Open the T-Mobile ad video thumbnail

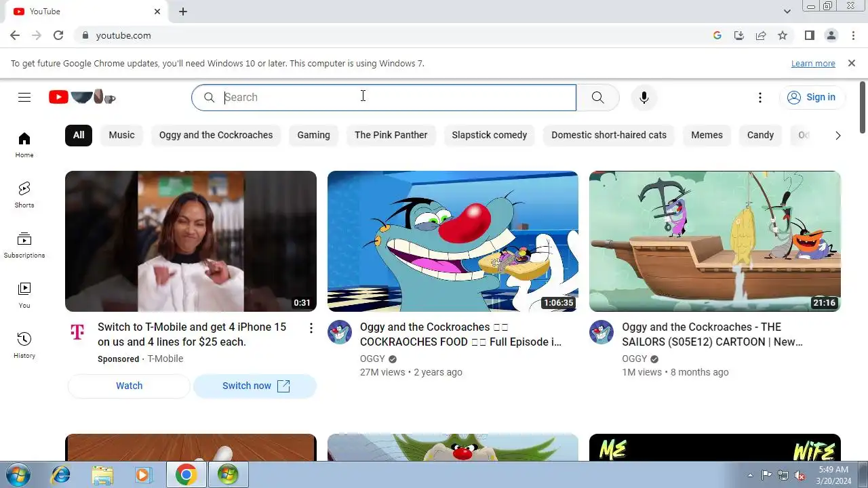point(191,241)
